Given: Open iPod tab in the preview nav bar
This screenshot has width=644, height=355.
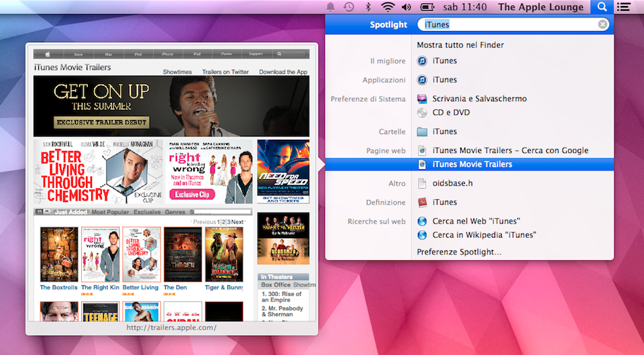Looking at the screenshot, I should pos(138,54).
